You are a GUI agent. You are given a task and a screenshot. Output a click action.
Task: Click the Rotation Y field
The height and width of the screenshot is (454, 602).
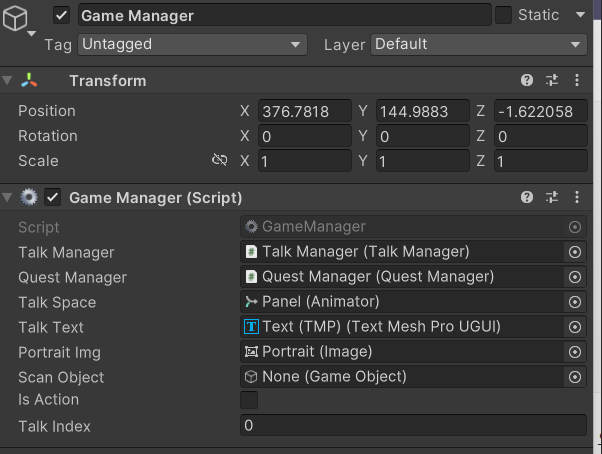[423, 136]
